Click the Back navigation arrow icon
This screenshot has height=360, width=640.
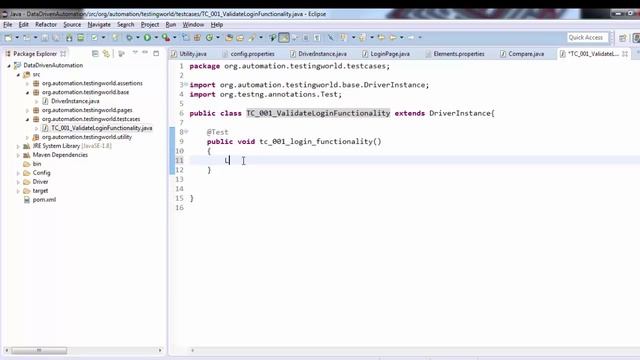click(x=393, y=38)
